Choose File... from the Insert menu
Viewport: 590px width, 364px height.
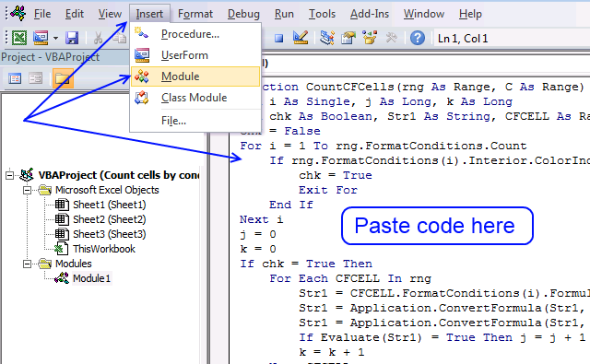[195, 121]
